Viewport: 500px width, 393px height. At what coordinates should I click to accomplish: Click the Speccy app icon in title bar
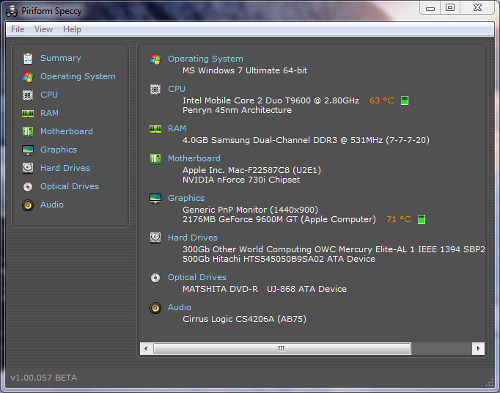point(12,11)
